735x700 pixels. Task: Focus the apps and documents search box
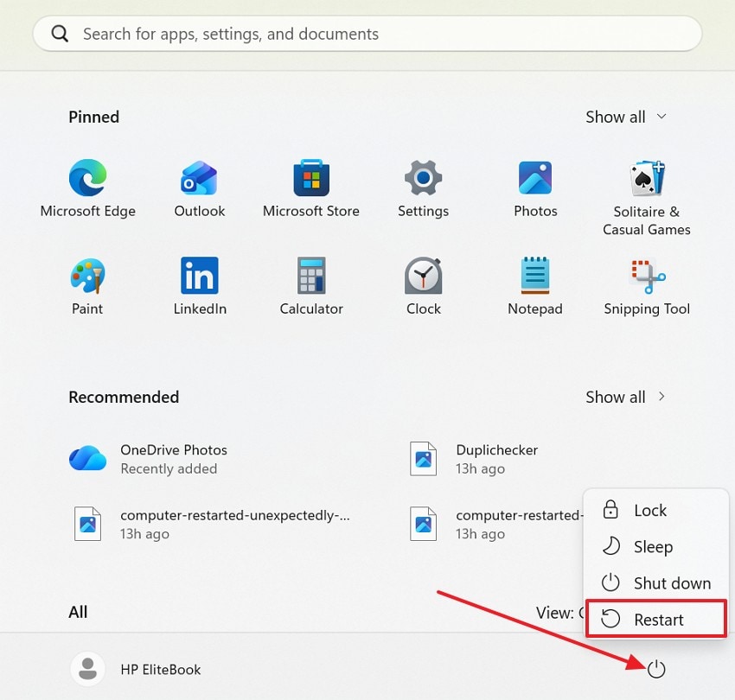[367, 34]
